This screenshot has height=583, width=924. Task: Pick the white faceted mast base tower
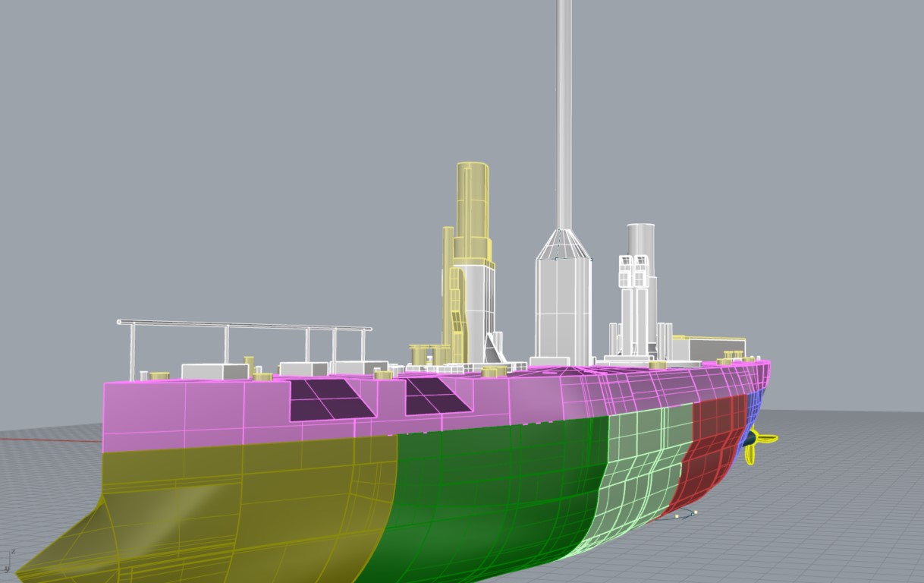[563, 304]
